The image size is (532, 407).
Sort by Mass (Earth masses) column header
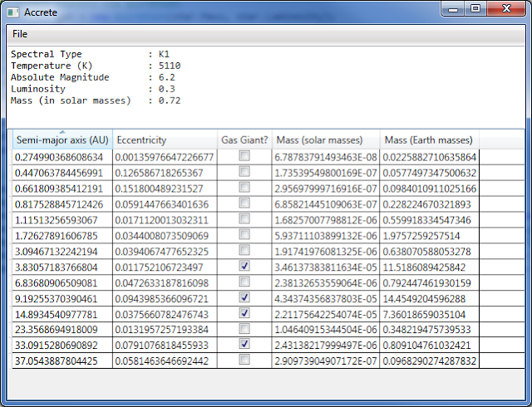pos(430,140)
